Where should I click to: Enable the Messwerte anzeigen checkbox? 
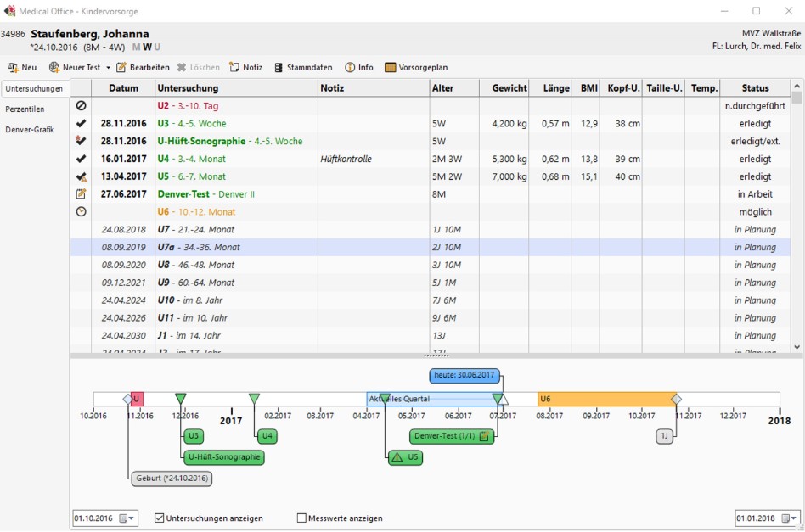(302, 518)
